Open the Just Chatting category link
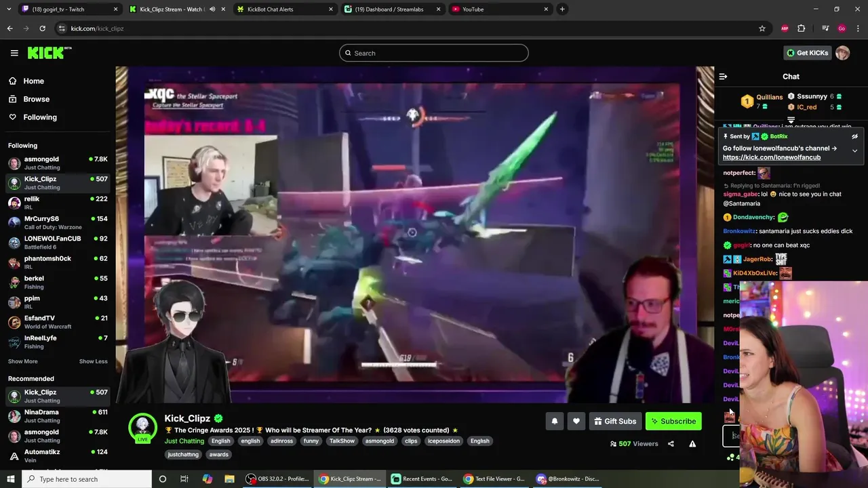This screenshot has height=488, width=868. click(184, 441)
